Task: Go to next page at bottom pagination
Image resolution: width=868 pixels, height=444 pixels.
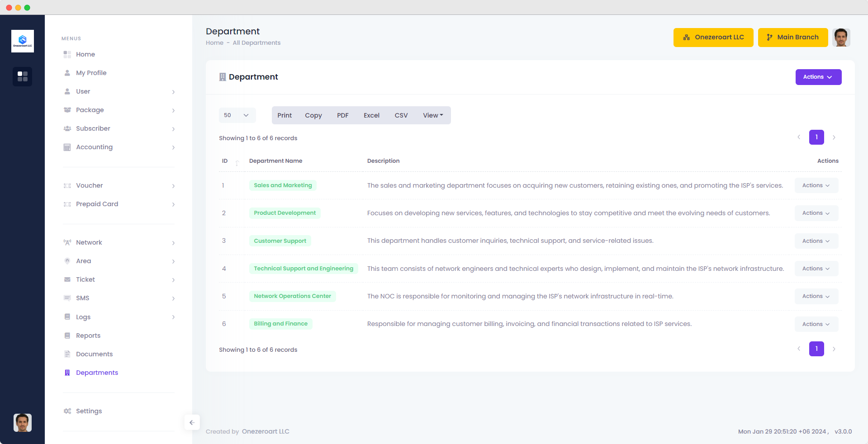Action: tap(834, 349)
